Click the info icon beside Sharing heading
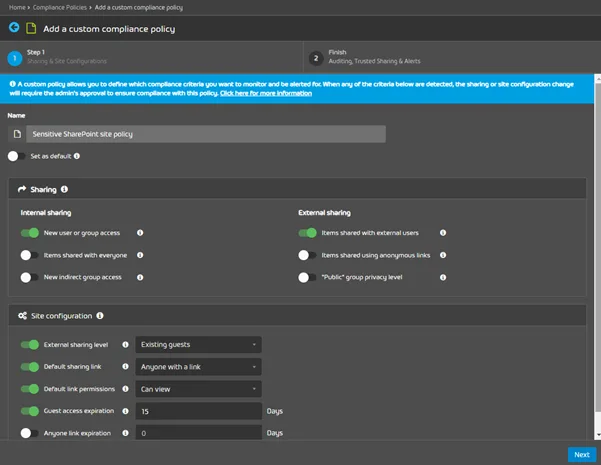Viewport: 601px width, 465px height. [x=64, y=189]
